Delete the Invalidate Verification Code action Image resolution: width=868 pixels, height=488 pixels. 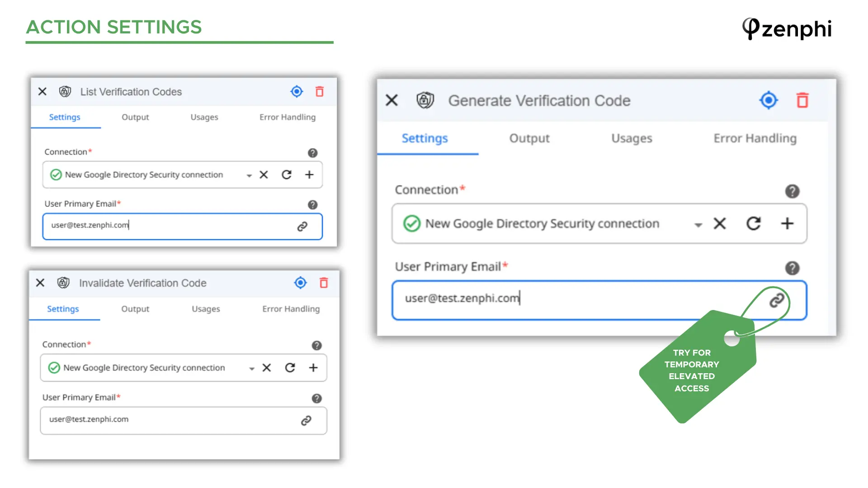click(324, 283)
